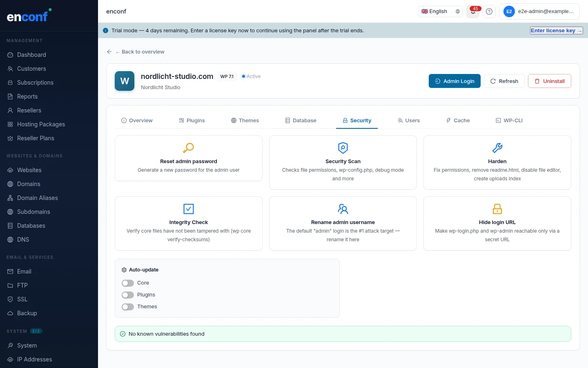Click the Uninstall button

click(x=550, y=81)
